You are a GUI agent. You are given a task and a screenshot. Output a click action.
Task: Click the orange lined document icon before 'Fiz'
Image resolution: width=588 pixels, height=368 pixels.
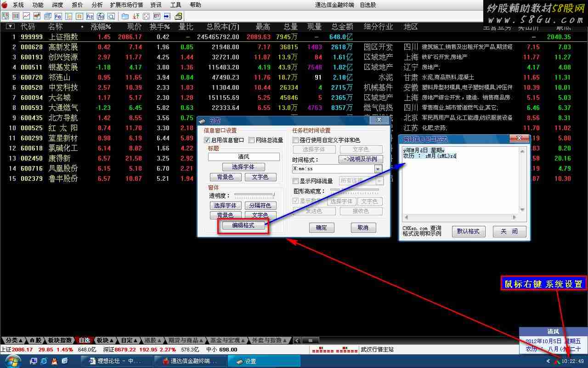pyautogui.click(x=79, y=16)
